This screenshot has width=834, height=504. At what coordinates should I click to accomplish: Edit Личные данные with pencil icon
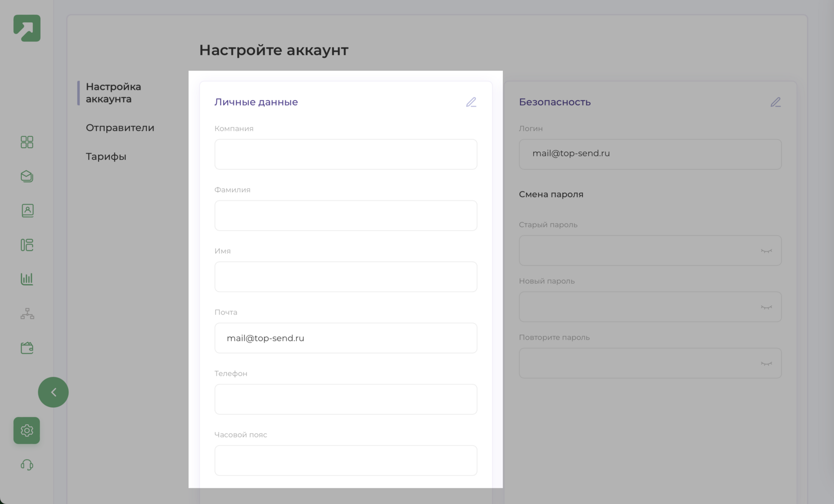click(x=471, y=102)
